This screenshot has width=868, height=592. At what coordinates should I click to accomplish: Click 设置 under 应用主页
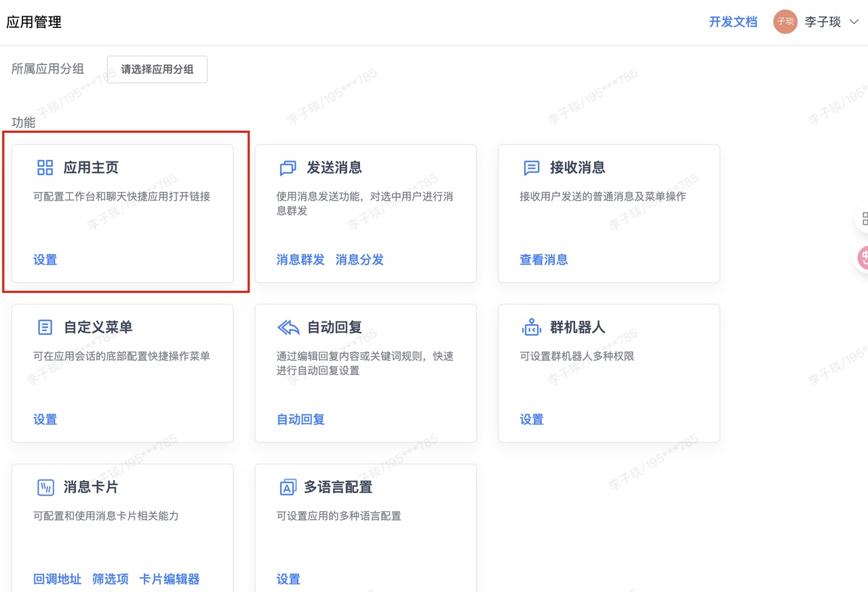[x=45, y=259]
